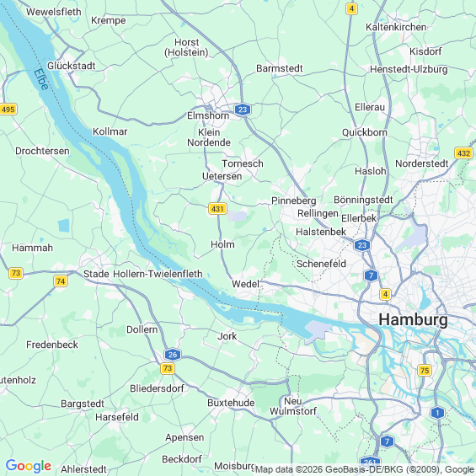Screen dimensions: 476x476
Task: Click the Kaltenkirchen town label
Action: click(x=396, y=27)
